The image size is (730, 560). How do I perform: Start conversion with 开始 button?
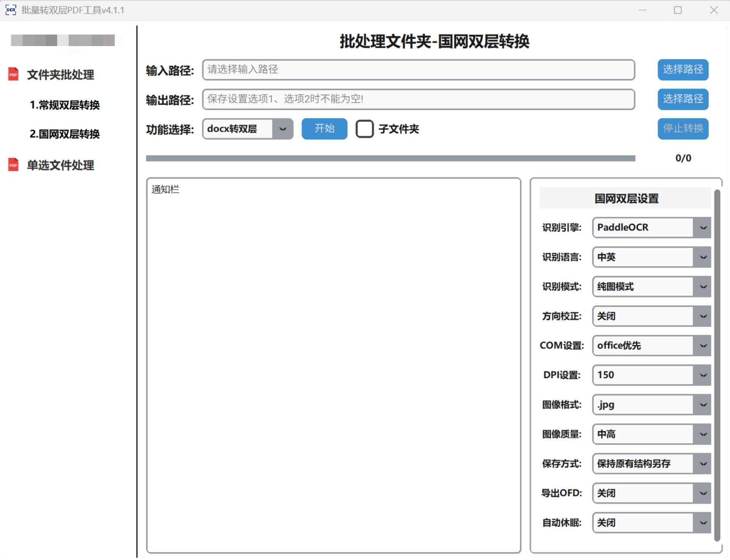pyautogui.click(x=324, y=129)
